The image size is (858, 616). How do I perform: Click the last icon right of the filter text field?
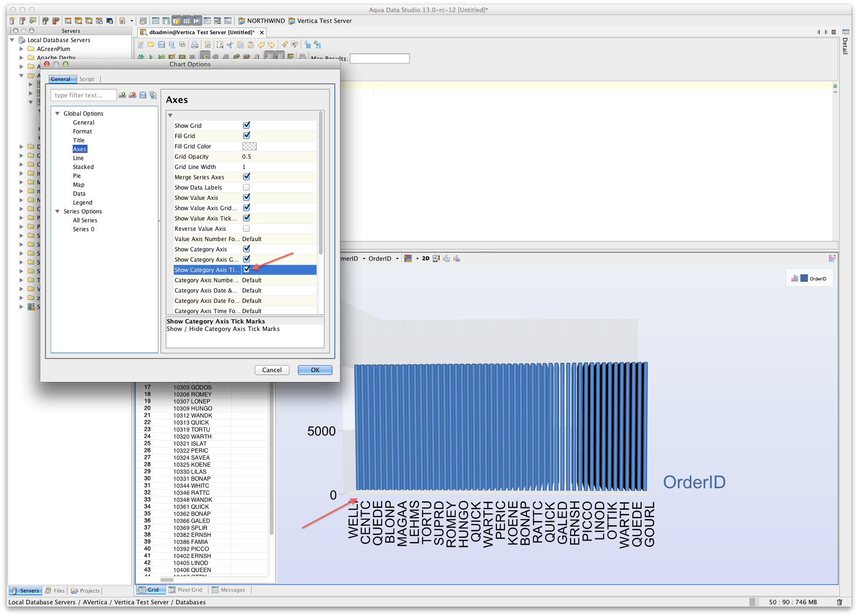click(153, 95)
